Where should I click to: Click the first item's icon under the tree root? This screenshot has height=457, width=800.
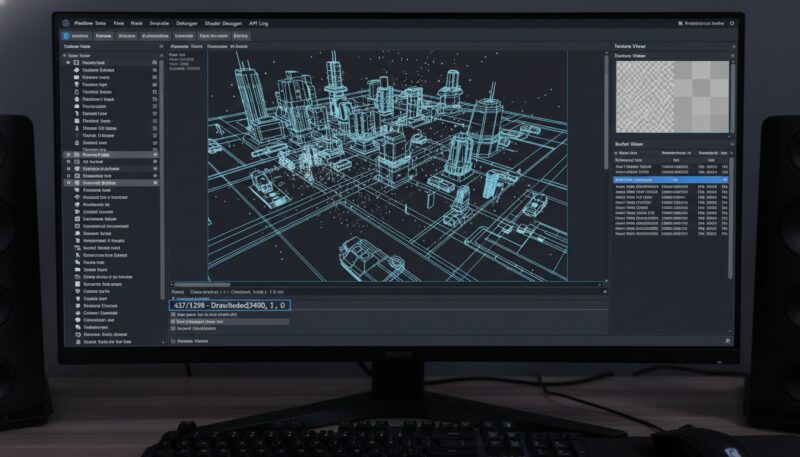click(x=76, y=62)
